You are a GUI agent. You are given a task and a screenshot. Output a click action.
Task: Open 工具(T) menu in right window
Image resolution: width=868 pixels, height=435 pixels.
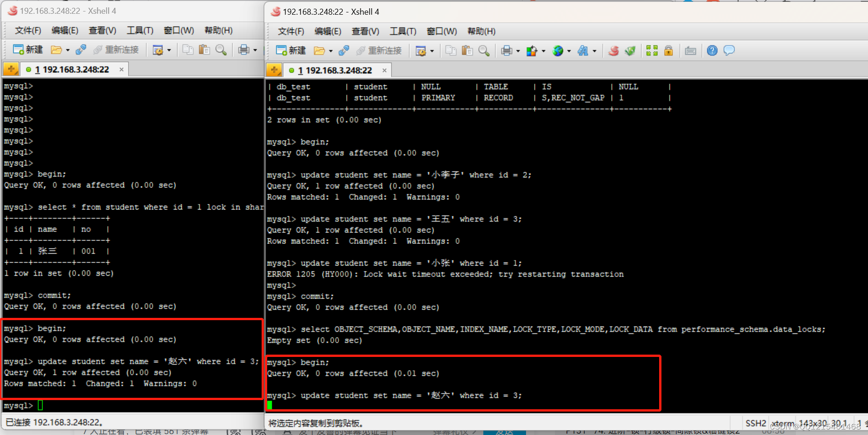point(403,31)
